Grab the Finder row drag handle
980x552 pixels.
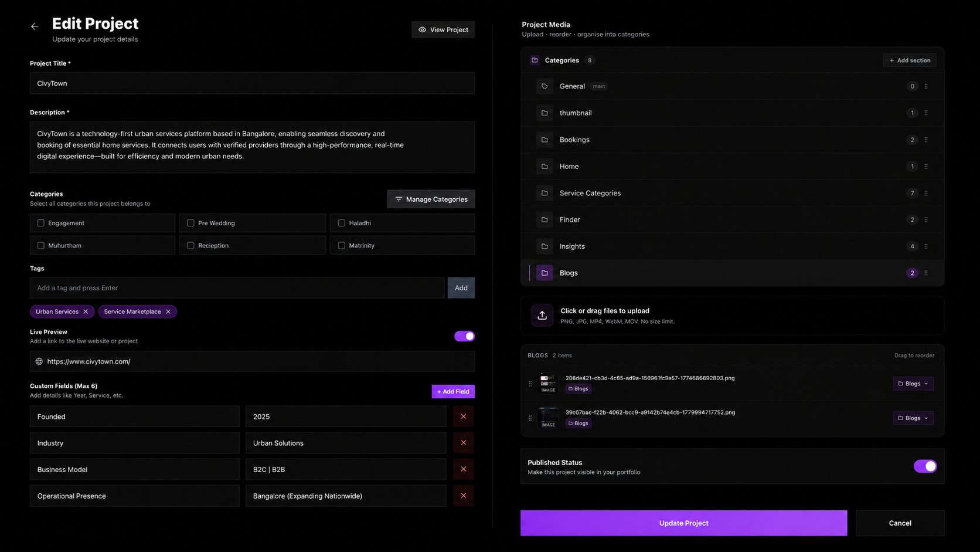[926, 220]
